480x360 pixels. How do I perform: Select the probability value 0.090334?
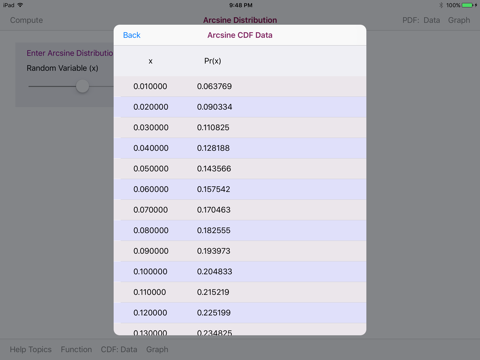point(214,107)
